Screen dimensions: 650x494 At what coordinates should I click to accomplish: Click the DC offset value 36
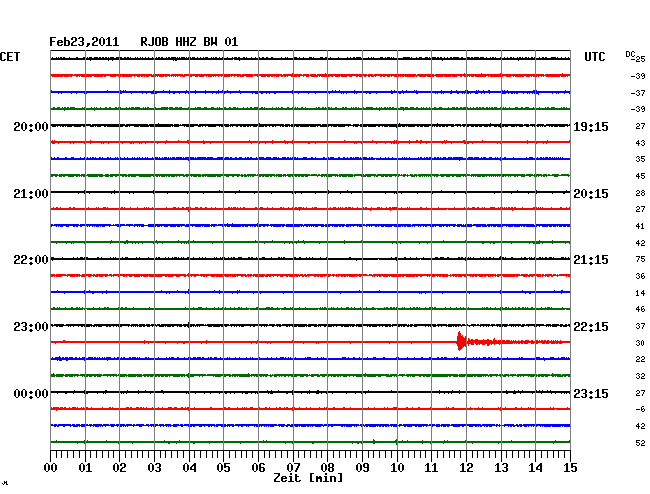coord(640,276)
